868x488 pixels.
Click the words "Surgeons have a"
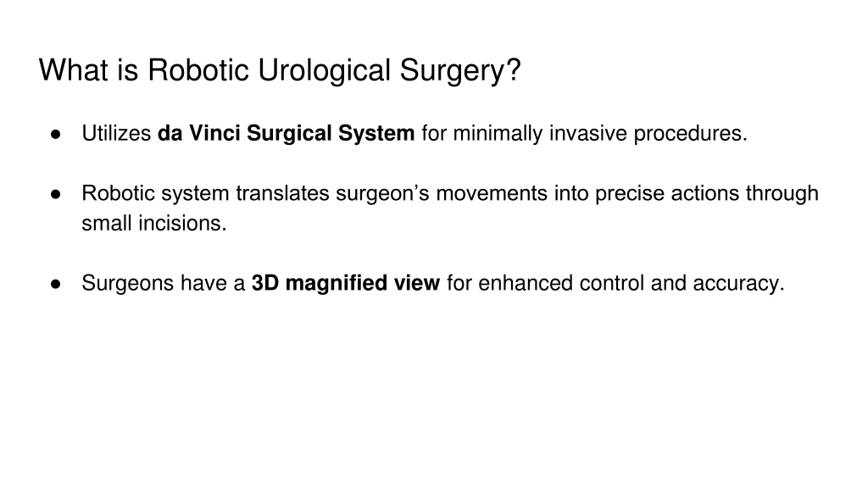pyautogui.click(x=164, y=283)
